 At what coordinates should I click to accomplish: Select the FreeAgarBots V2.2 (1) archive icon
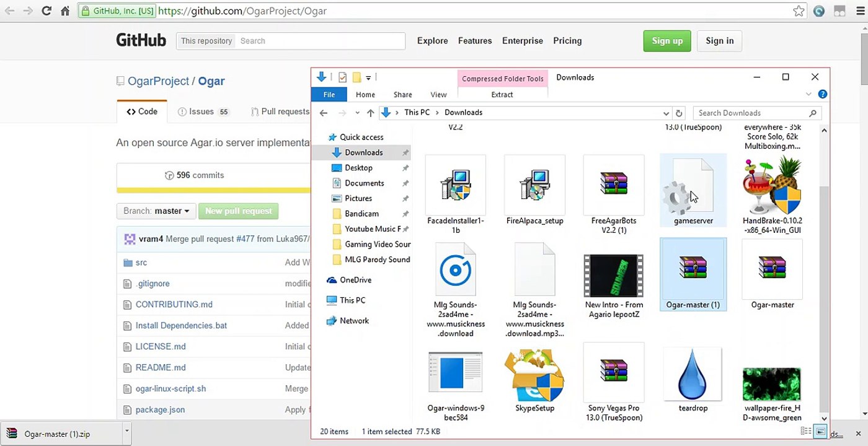(x=614, y=184)
